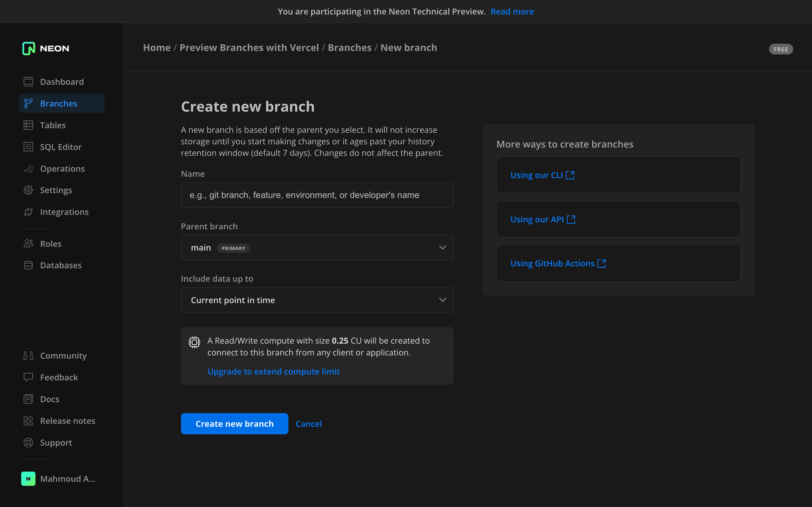Open Dashboard via its sidebar icon
Viewport: 812px width, 507px height.
[28, 82]
